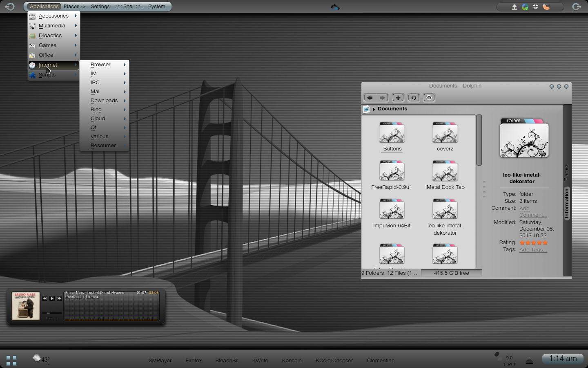The image size is (588, 368).
Task: Expand the Mail submenu
Action: tap(105, 92)
